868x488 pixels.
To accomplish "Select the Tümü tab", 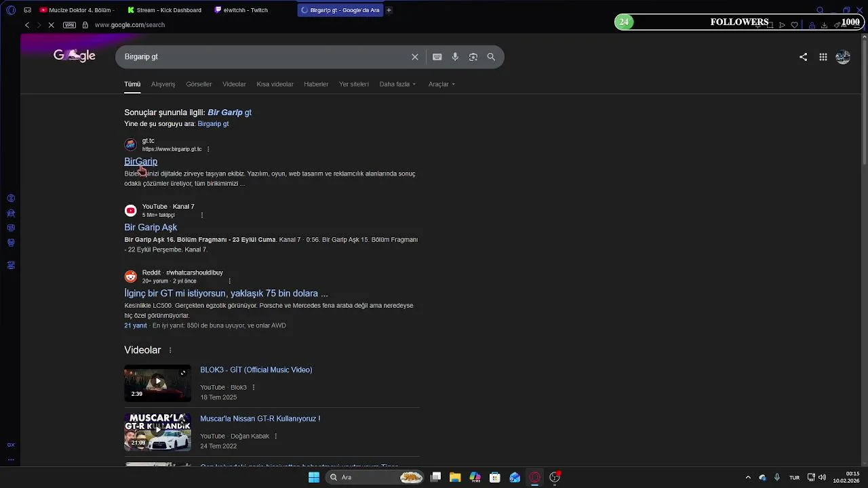I will click(132, 84).
